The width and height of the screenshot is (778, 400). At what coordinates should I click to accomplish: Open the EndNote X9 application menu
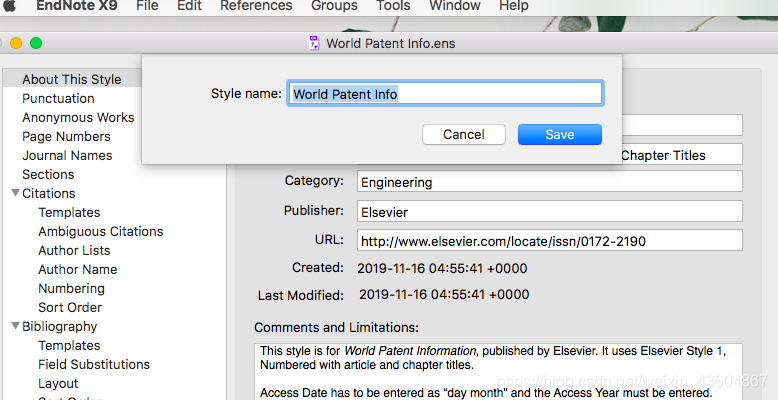pos(77,5)
